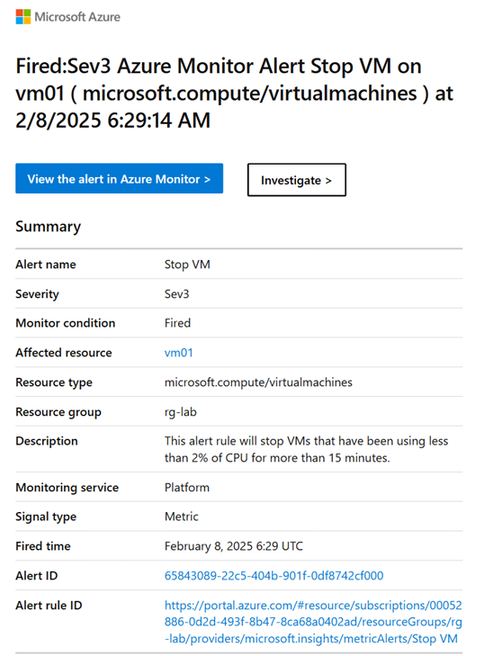This screenshot has height=656, width=502.
Task: Click the Monitor condition value Fired
Action: pos(177,323)
